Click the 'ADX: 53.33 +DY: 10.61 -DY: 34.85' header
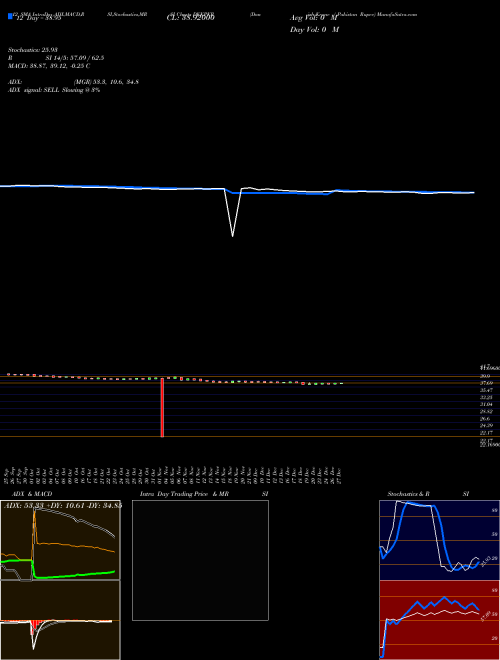500x660 pixels. [x=64, y=505]
